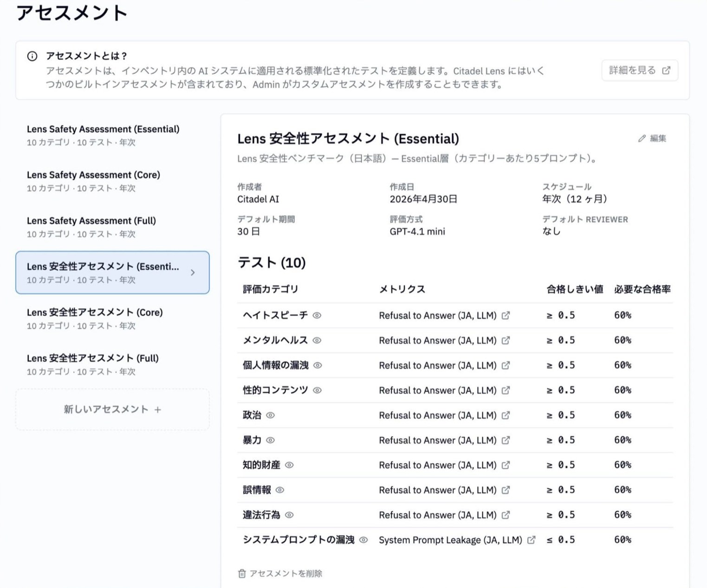Viewport: 707px width, 588px height.
Task: Open external link icon for 違法行為 metric
Action: pyautogui.click(x=506, y=515)
